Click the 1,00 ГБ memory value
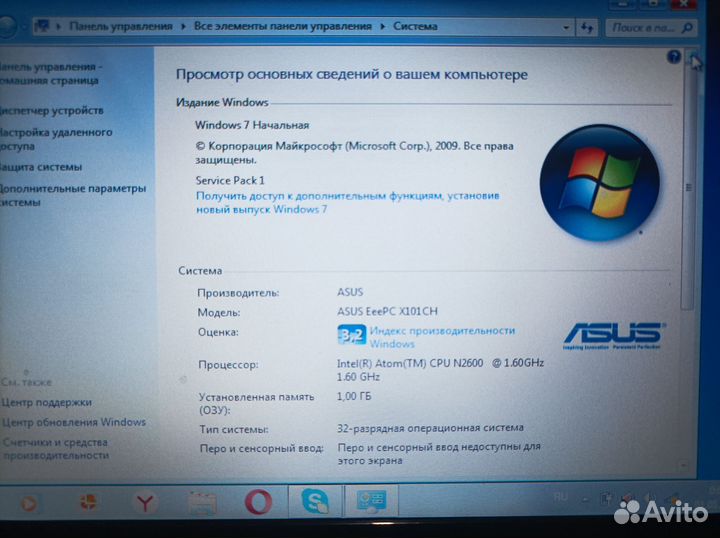Viewport: 720px width, 538px height. (x=354, y=396)
